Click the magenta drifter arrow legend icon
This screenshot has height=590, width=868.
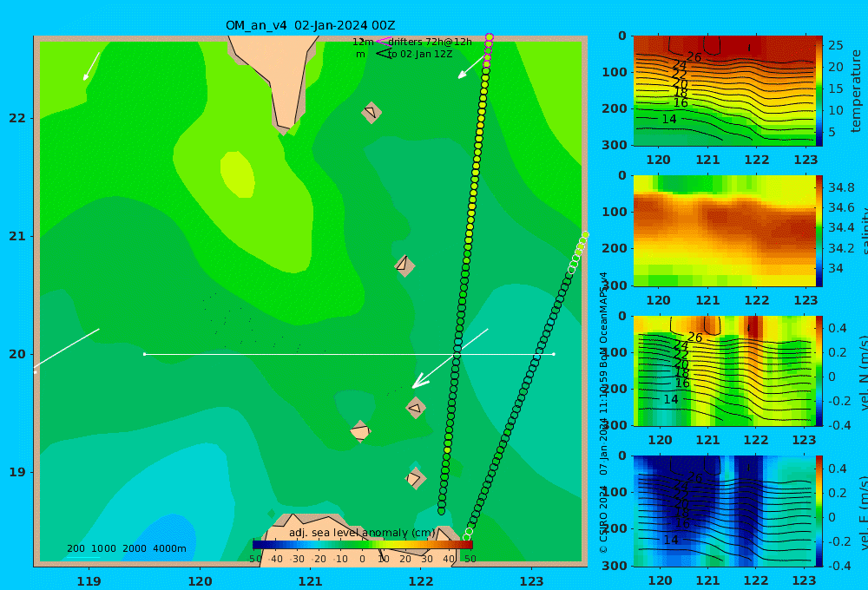(x=384, y=41)
